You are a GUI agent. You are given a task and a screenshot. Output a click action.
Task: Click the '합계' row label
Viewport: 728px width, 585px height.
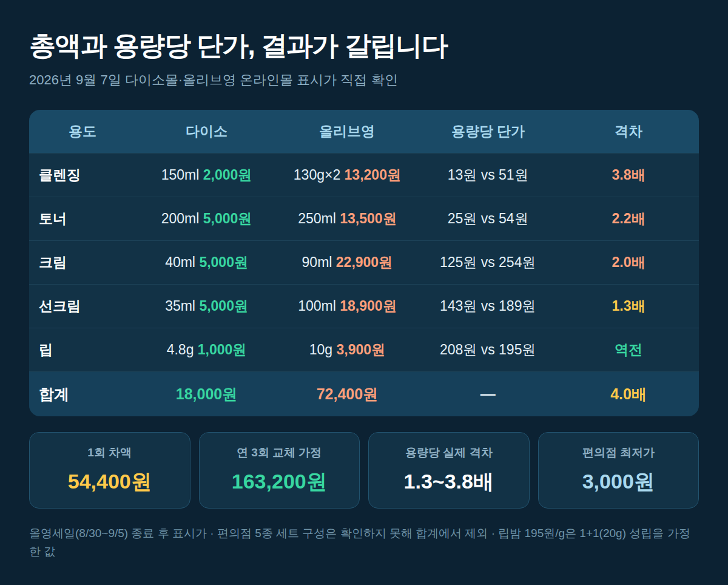pyautogui.click(x=53, y=394)
